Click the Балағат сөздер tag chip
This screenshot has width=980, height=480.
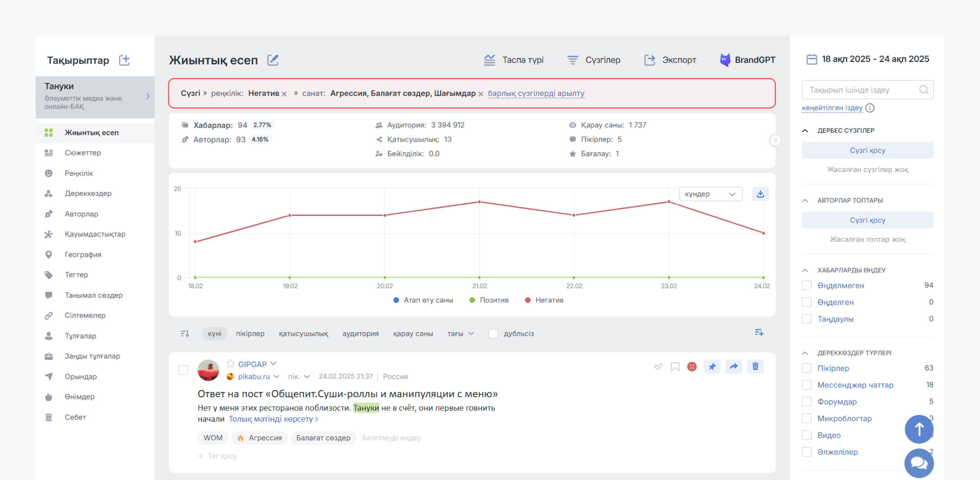click(323, 438)
